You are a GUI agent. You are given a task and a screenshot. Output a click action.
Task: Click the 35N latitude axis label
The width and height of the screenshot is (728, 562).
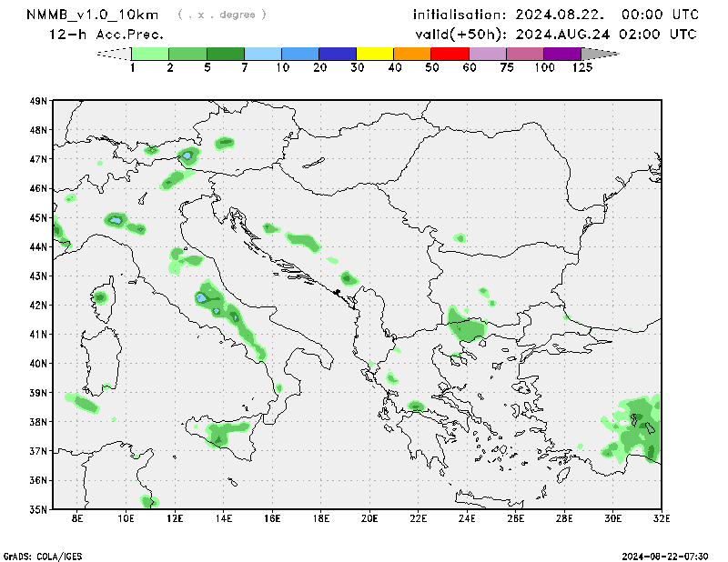point(38,509)
